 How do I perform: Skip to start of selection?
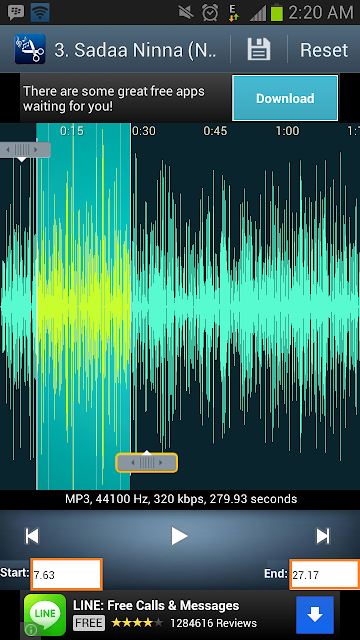[x=32, y=536]
